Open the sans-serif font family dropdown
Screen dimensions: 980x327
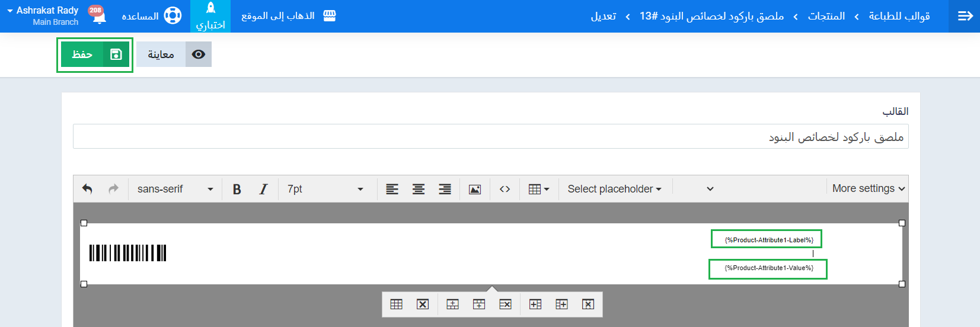pyautogui.click(x=175, y=189)
